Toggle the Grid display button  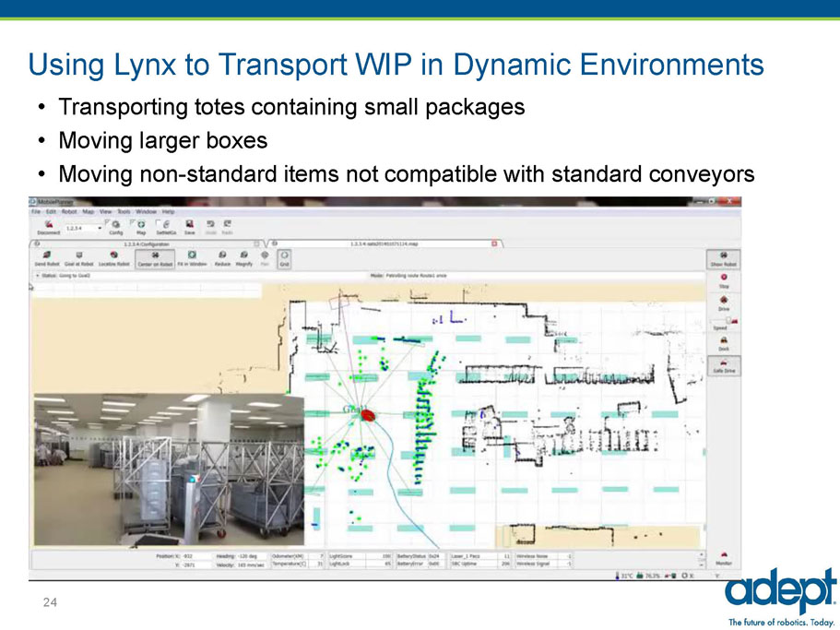285,256
